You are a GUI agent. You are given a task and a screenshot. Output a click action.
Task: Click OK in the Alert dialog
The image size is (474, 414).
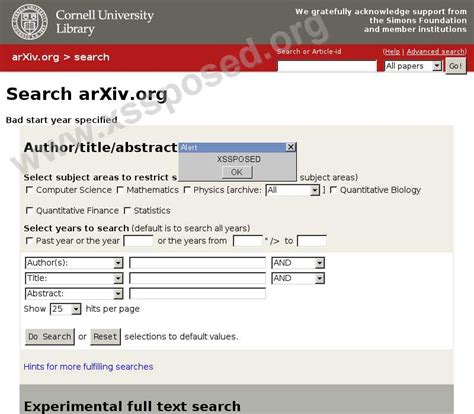pyautogui.click(x=237, y=172)
